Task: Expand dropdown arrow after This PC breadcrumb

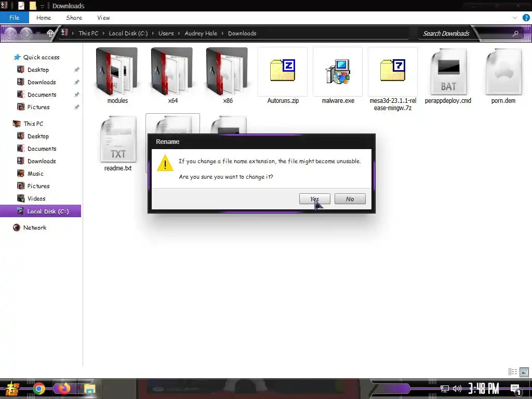Action: tap(103, 33)
